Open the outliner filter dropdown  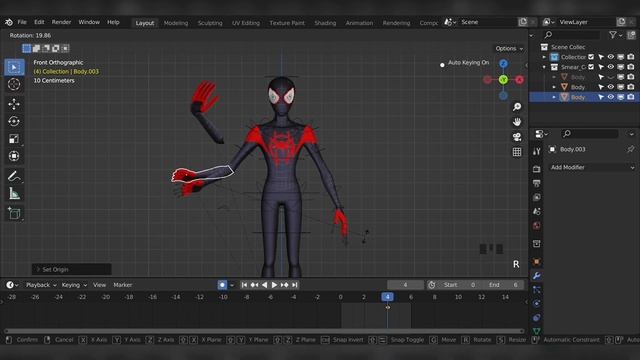point(616,35)
